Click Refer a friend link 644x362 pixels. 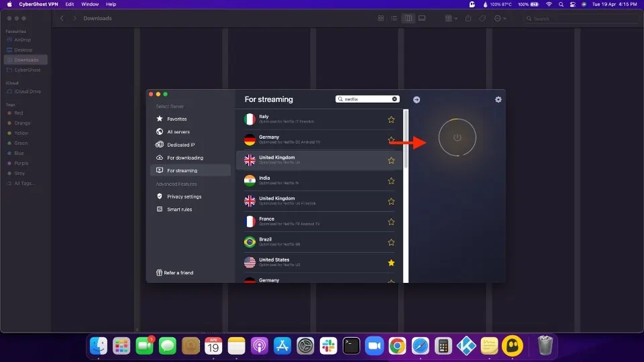click(x=174, y=273)
